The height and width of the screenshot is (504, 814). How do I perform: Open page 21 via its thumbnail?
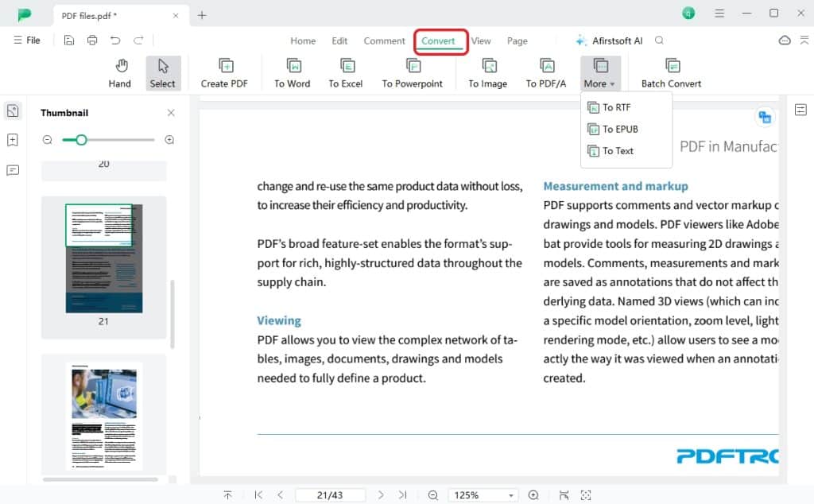[x=103, y=257]
